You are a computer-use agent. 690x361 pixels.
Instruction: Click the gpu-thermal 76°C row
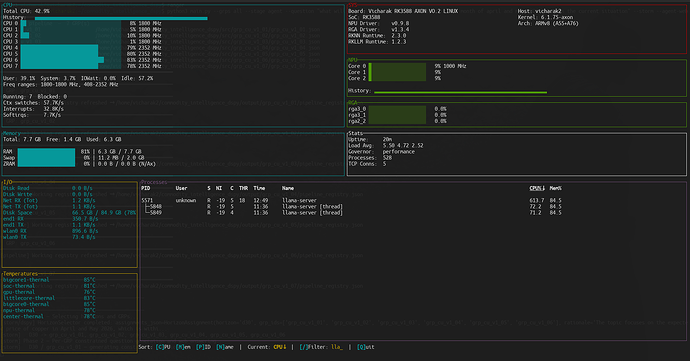click(49, 292)
